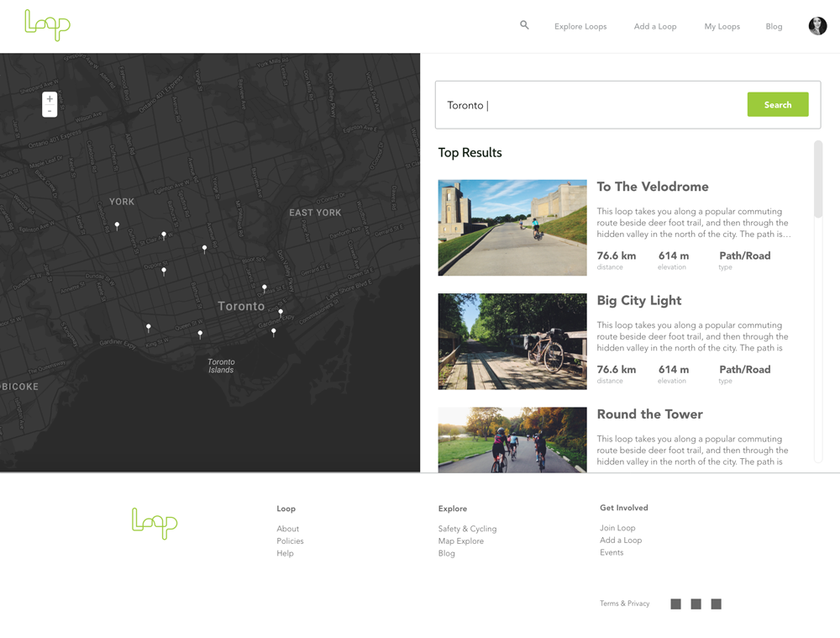This screenshot has height=638, width=840.
Task: Open Blog in top navigation
Action: [774, 26]
